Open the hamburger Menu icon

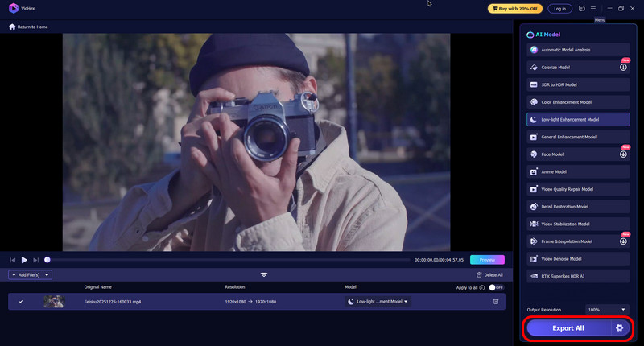click(593, 9)
